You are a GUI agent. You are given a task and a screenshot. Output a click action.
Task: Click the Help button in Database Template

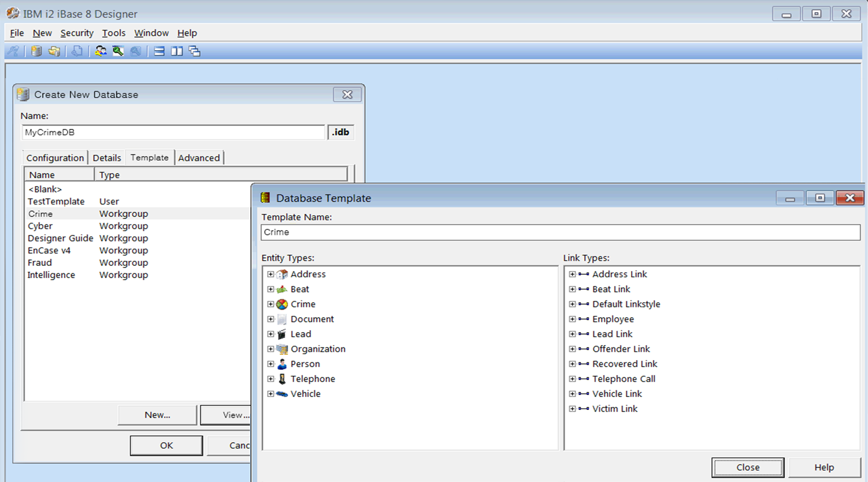point(824,468)
